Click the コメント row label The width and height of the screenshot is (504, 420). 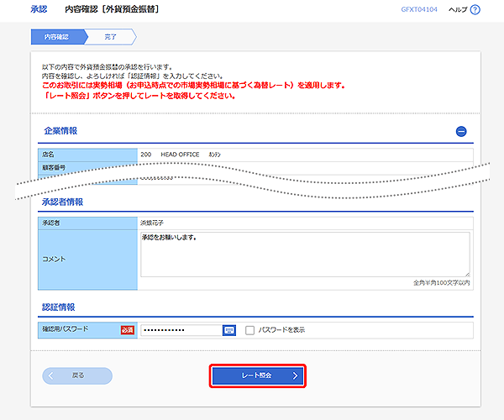pyautogui.click(x=54, y=259)
